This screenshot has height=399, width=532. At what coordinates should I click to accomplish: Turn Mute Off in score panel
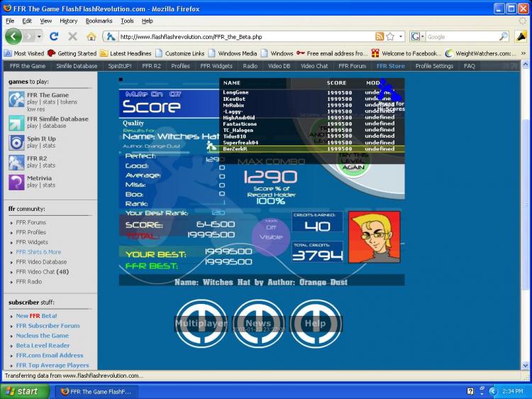tap(175, 94)
